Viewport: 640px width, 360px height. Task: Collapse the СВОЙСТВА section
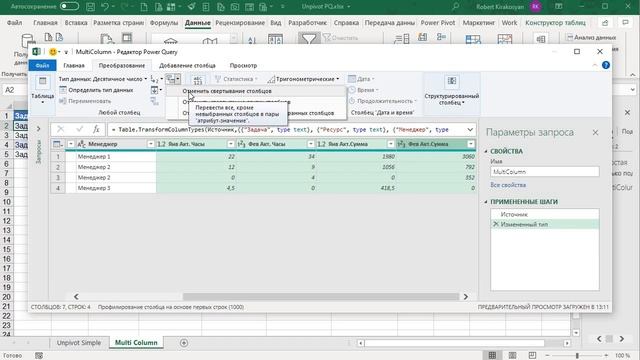point(486,151)
